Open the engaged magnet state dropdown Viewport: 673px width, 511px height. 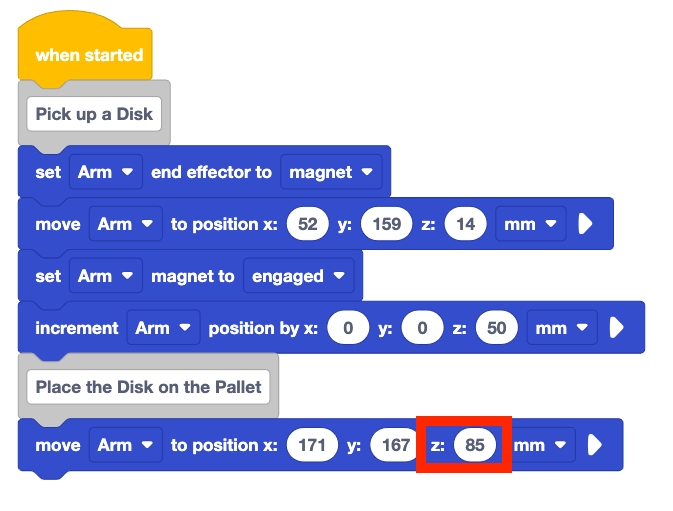pyautogui.click(x=298, y=276)
